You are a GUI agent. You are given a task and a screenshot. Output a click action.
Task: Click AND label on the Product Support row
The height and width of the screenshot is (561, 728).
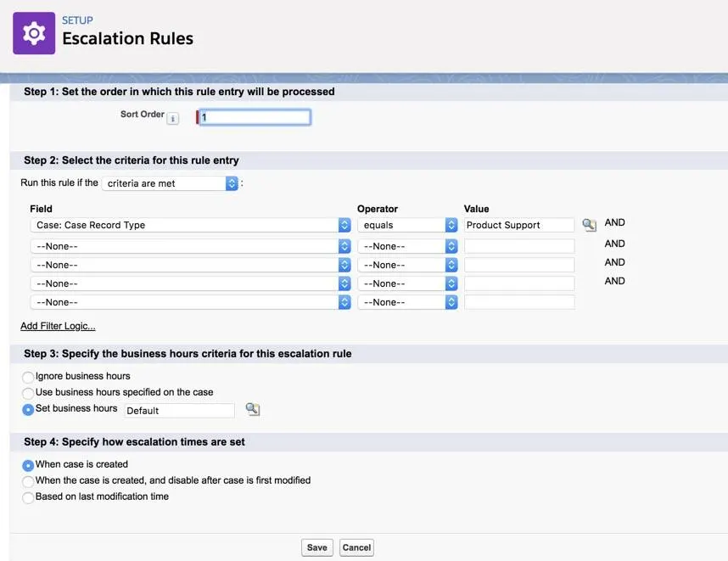(x=614, y=222)
